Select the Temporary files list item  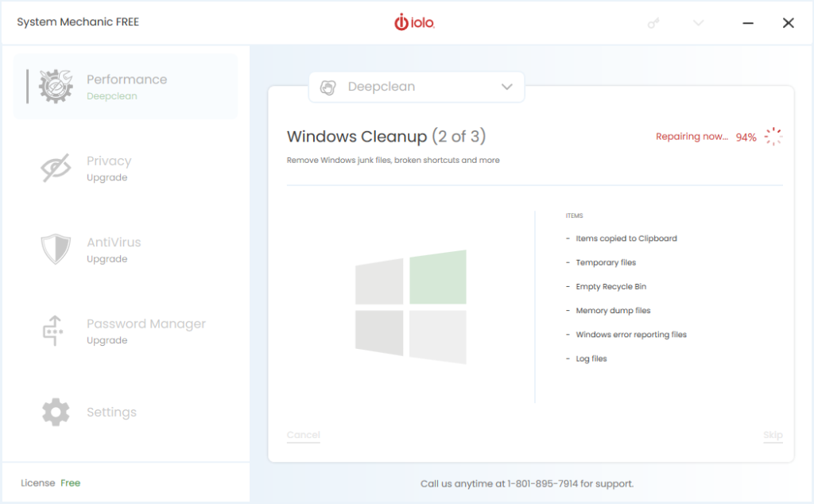(x=605, y=262)
